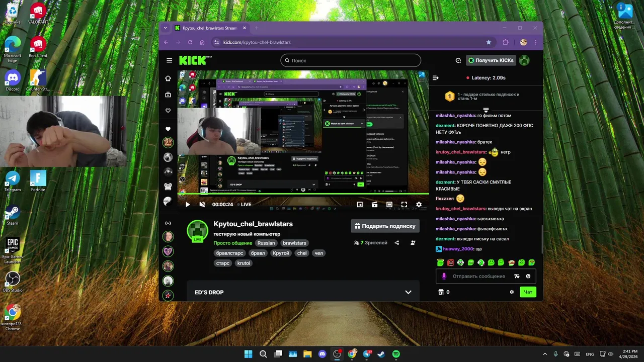Click the krutoi tag
Screen dimensions: 644x362
pyautogui.click(x=244, y=263)
